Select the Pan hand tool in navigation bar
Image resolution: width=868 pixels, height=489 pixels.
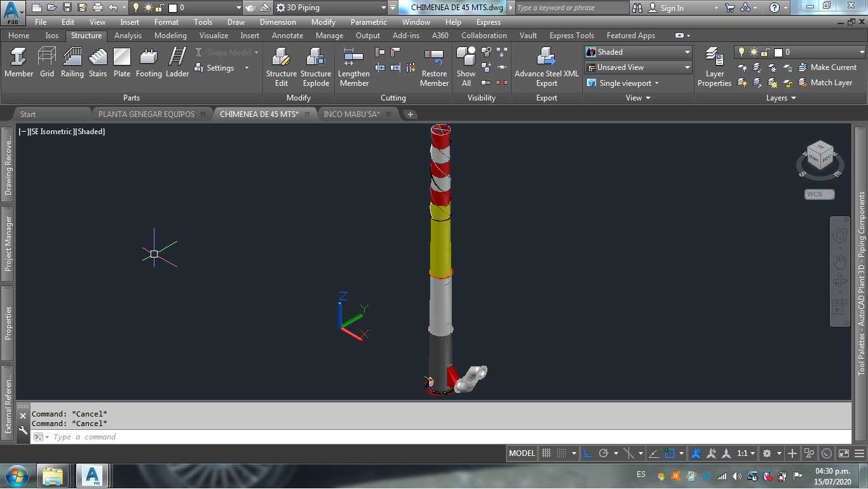click(839, 261)
